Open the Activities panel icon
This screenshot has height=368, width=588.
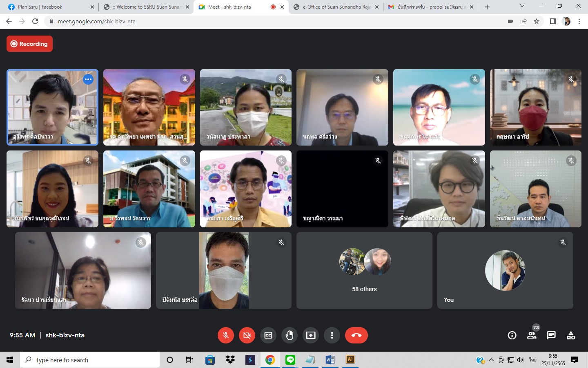(571, 335)
